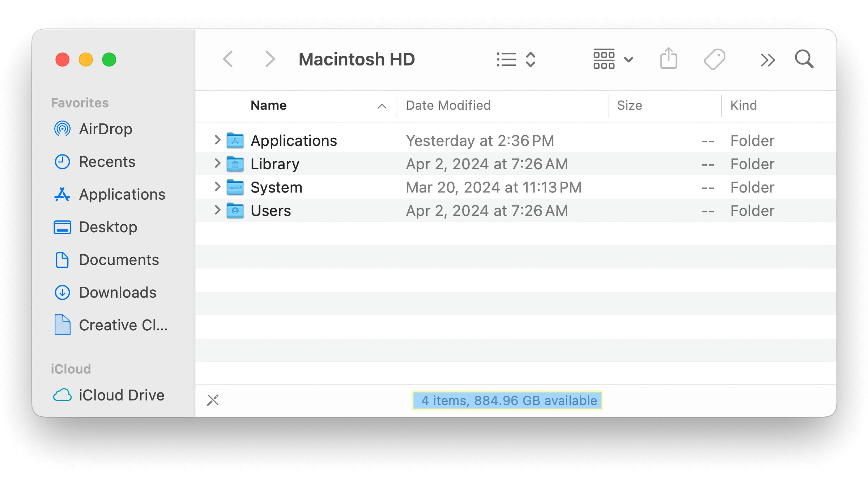Open iCloud Drive from the sidebar
This screenshot has height=488, width=868.
tap(121, 395)
